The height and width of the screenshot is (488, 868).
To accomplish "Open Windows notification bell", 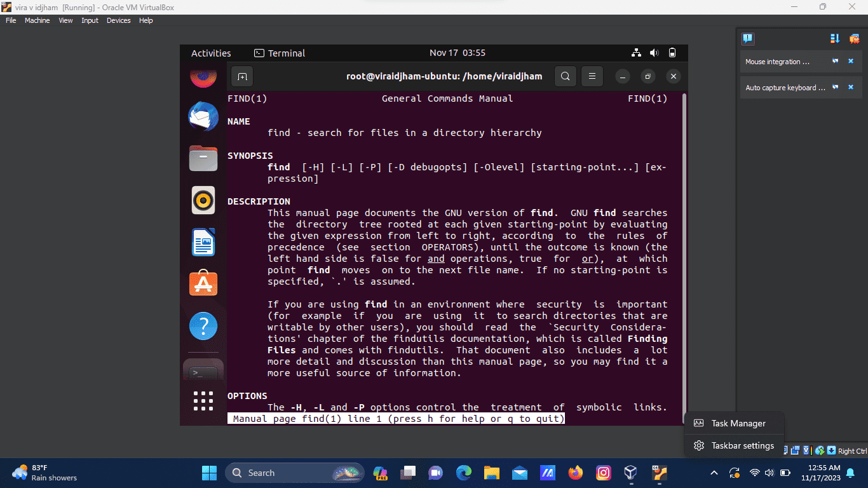I will tap(850, 473).
